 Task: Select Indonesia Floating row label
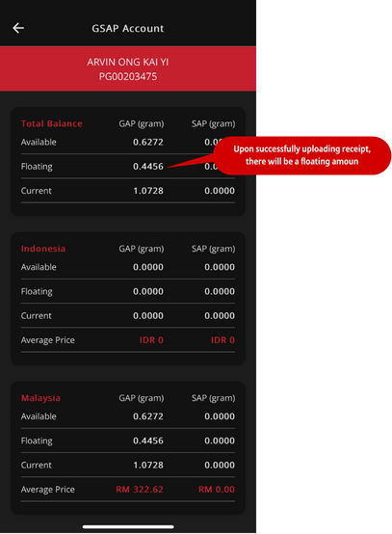[x=37, y=291]
